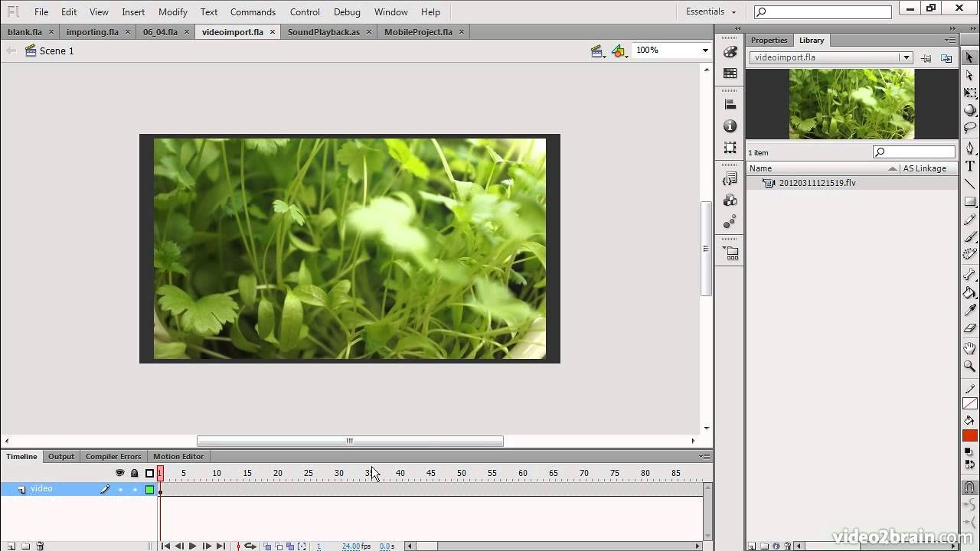Open the Align panel icon
Image resolution: width=980 pixels, height=551 pixels.
point(730,105)
